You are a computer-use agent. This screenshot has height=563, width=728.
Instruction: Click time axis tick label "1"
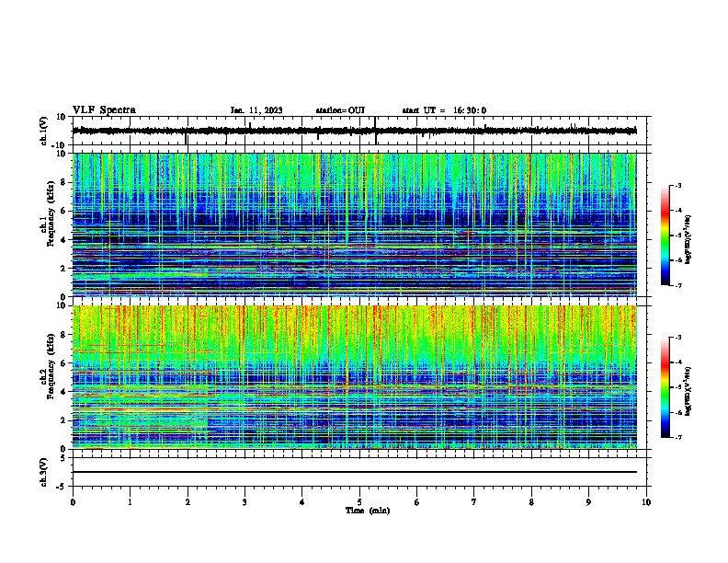click(x=130, y=502)
